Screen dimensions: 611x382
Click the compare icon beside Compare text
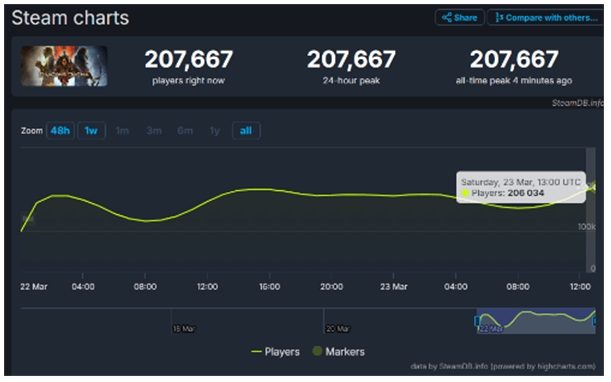coord(499,18)
